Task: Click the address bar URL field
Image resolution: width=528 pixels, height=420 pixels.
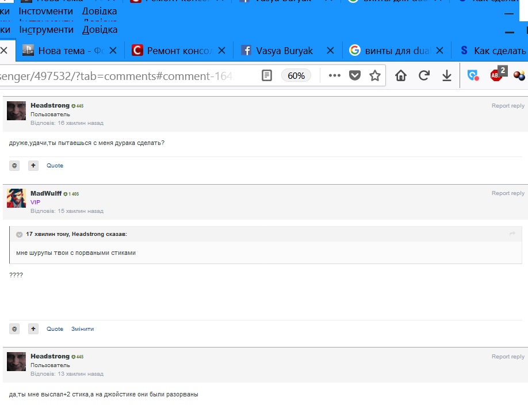Action: point(115,75)
